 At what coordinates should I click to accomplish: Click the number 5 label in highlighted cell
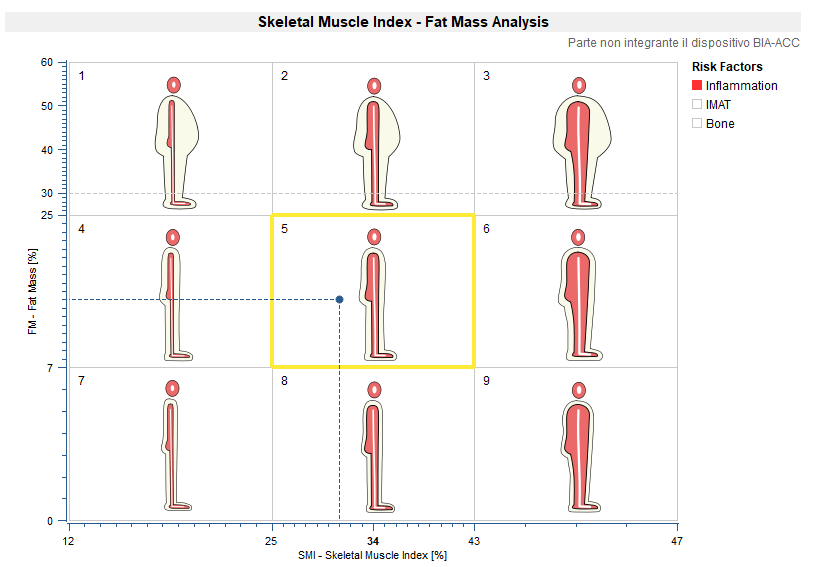284,229
